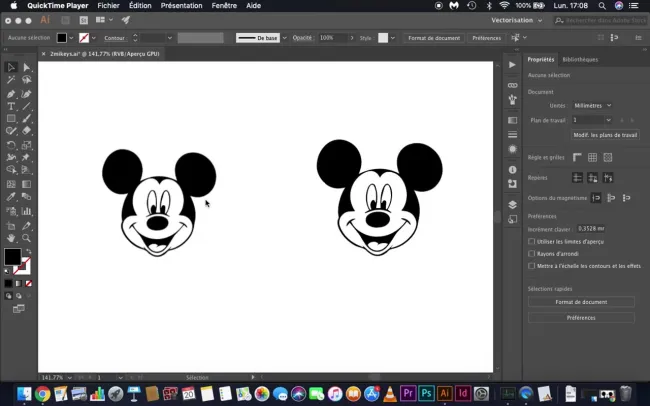Image resolution: width=650 pixels, height=406 pixels.
Task: Open the Édition menu
Action: click(x=140, y=6)
